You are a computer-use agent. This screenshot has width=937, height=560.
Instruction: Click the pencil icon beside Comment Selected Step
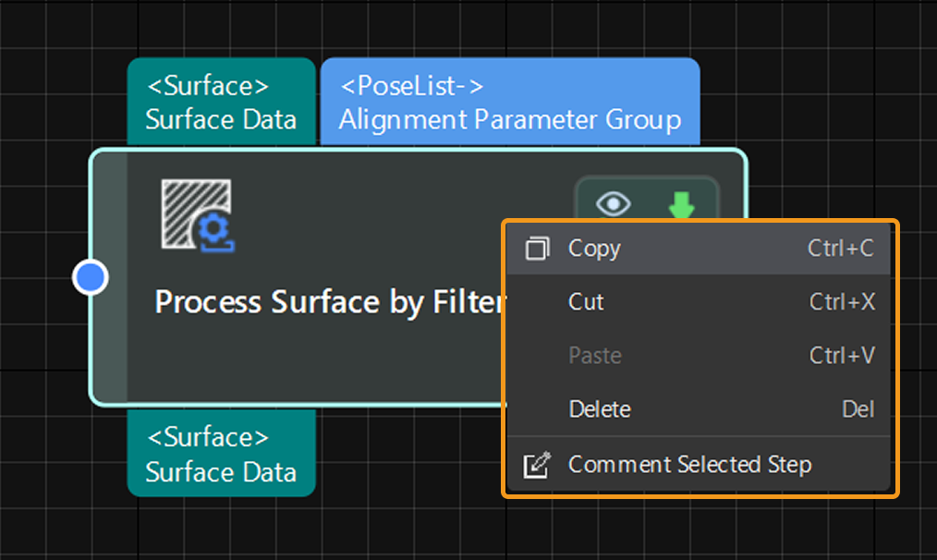coord(537,465)
